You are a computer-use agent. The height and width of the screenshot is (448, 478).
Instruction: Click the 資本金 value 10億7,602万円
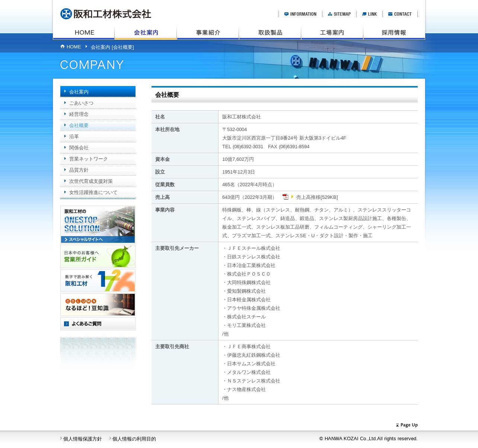point(238,159)
